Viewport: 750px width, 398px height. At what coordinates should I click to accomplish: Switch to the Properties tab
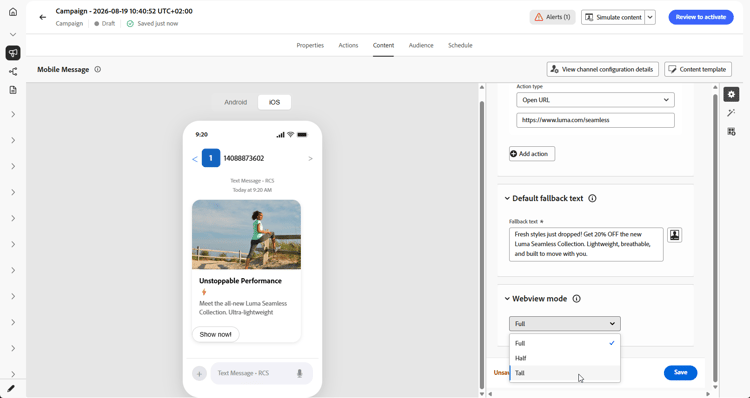pos(310,45)
